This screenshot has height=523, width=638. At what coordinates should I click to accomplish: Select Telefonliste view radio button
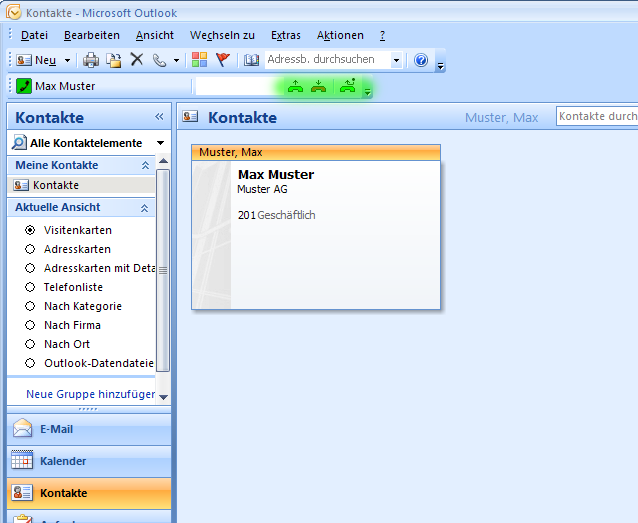(30, 287)
